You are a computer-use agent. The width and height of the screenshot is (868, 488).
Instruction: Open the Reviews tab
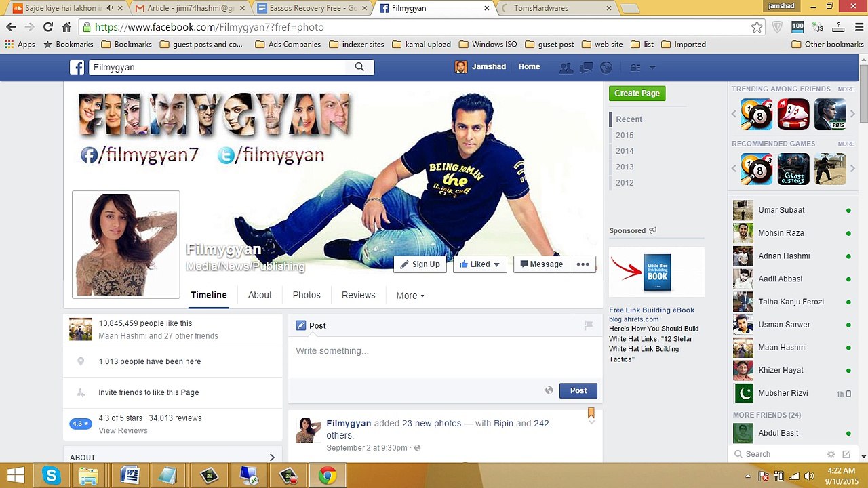point(359,295)
